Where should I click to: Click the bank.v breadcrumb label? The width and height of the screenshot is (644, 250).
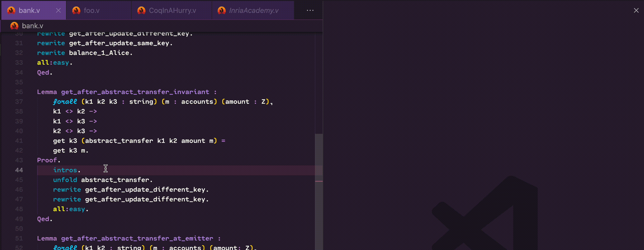click(x=33, y=26)
